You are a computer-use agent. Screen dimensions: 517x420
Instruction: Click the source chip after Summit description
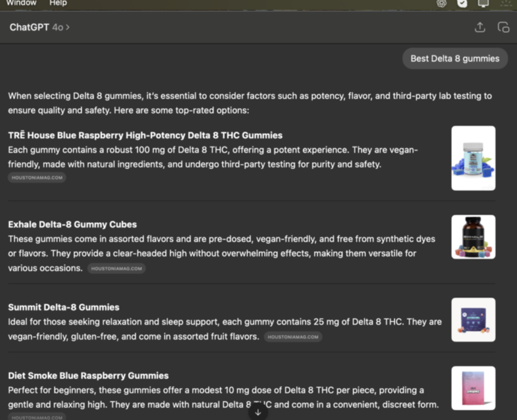pyautogui.click(x=293, y=337)
